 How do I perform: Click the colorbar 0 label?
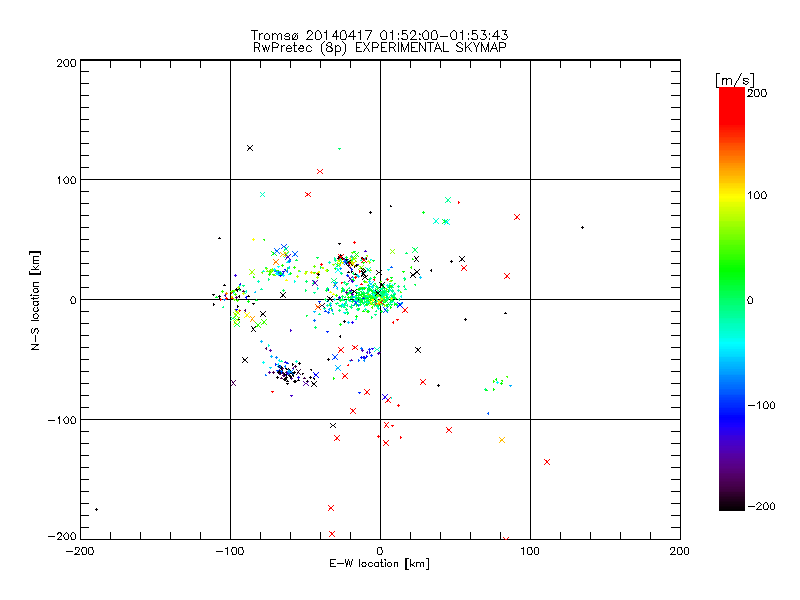750,300
